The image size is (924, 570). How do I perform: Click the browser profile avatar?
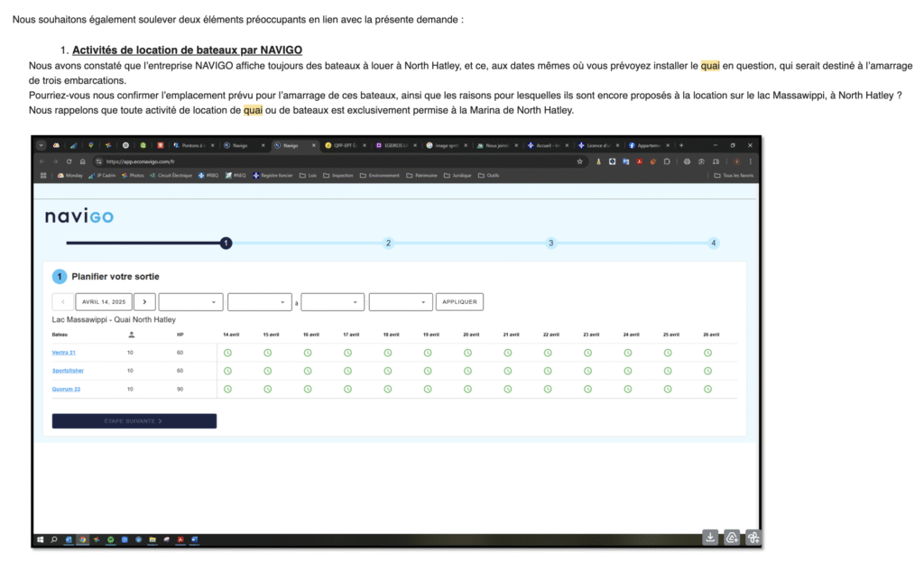click(x=736, y=161)
